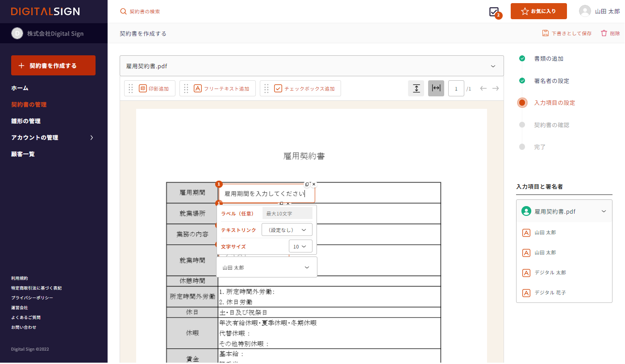This screenshot has height=364, width=625.
Task: Go to previous page arrow
Action: (x=483, y=88)
